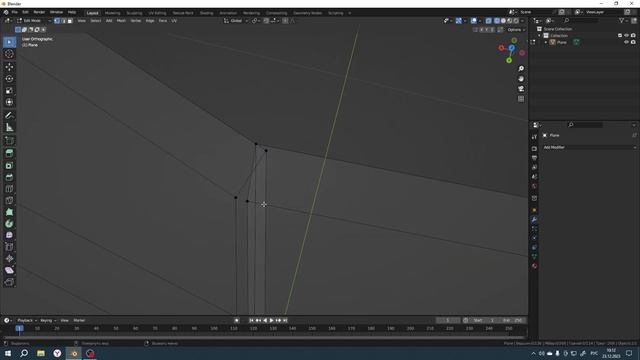
Task: Select the Smooth tool
Action: click(x=9, y=235)
